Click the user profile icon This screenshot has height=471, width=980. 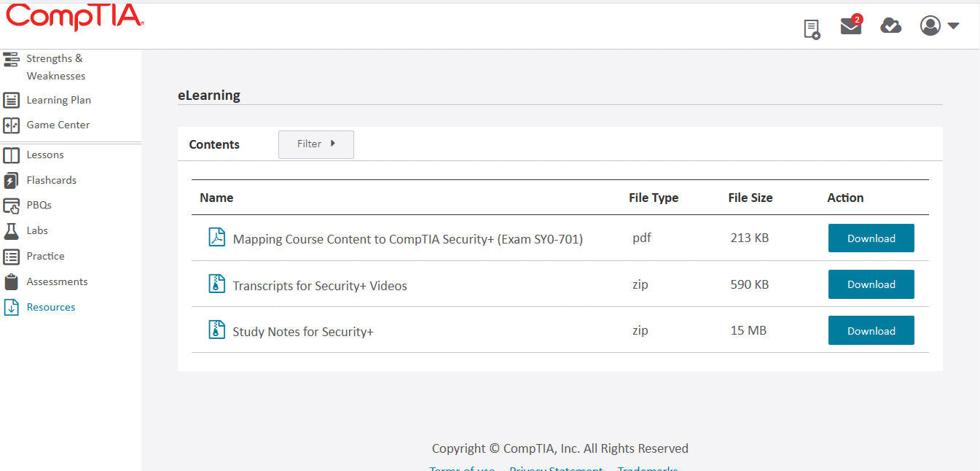click(x=930, y=26)
